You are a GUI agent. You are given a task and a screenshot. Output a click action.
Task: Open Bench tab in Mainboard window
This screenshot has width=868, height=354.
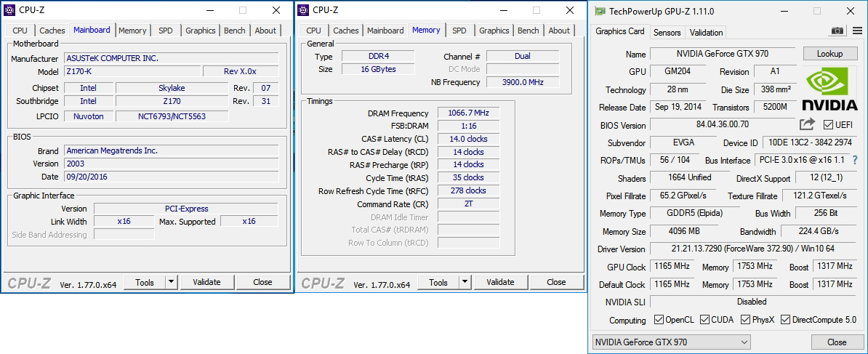click(235, 31)
